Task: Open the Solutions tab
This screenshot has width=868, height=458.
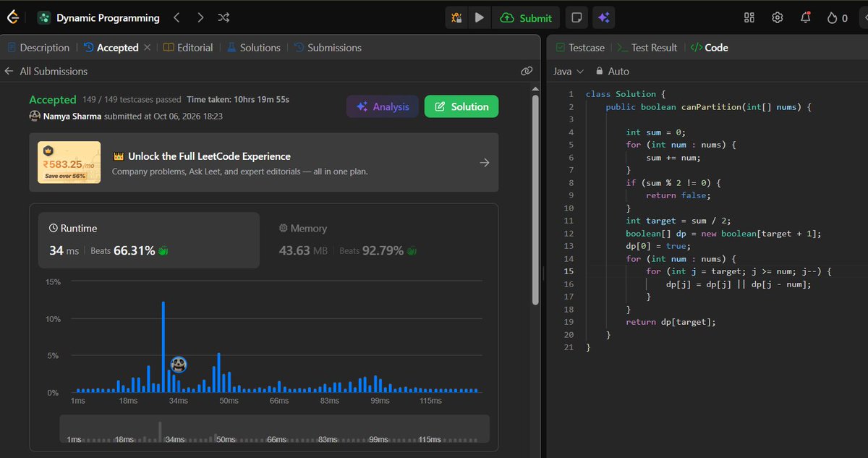Action: 254,48
